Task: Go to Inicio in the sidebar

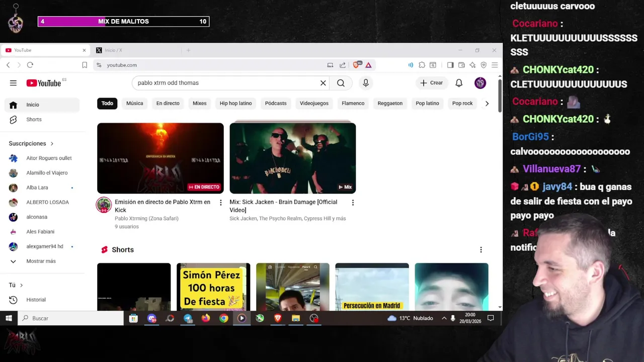Action: point(42,105)
